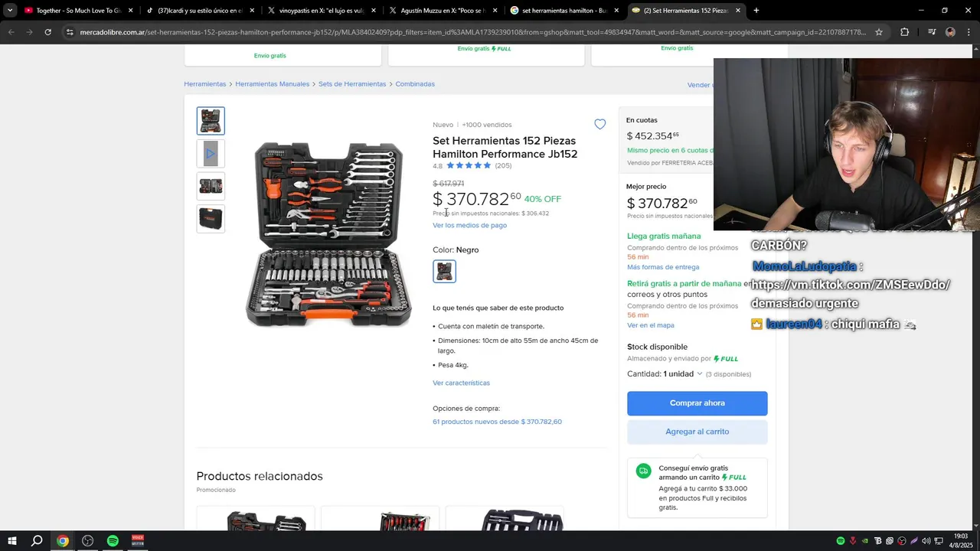Close the Set Herramientas 152 Piezas tab
The image size is (980, 551).
738,11
